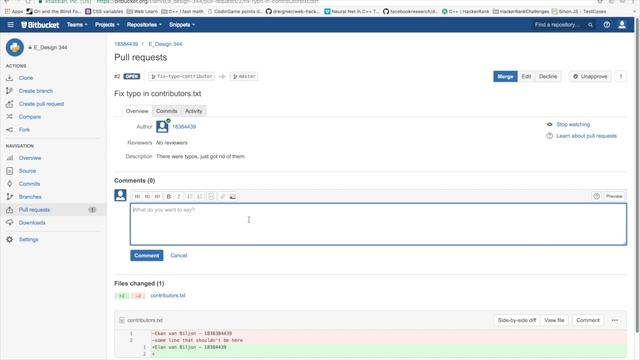Click the page vertical scrollbar
The image size is (640, 360).
coord(637,176)
